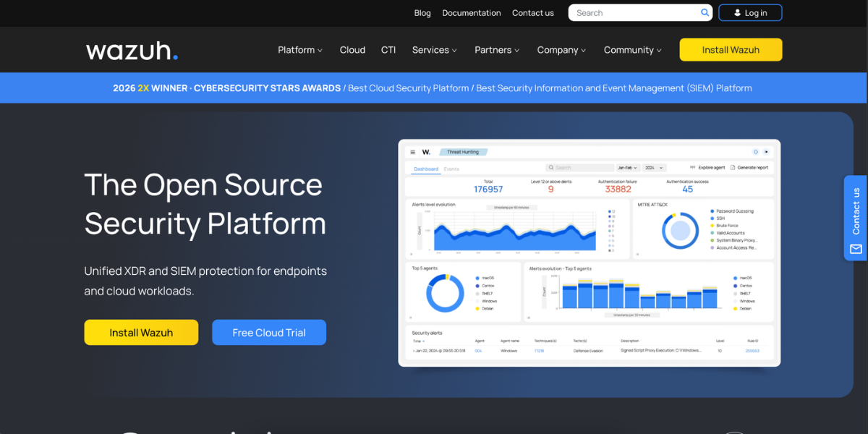
Task: Click the user icon in Log in button
Action: (737, 13)
